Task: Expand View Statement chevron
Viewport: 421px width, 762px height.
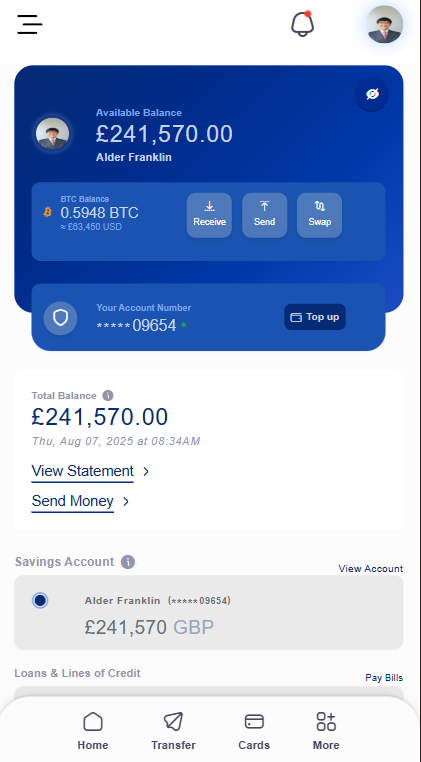Action: coord(146,471)
